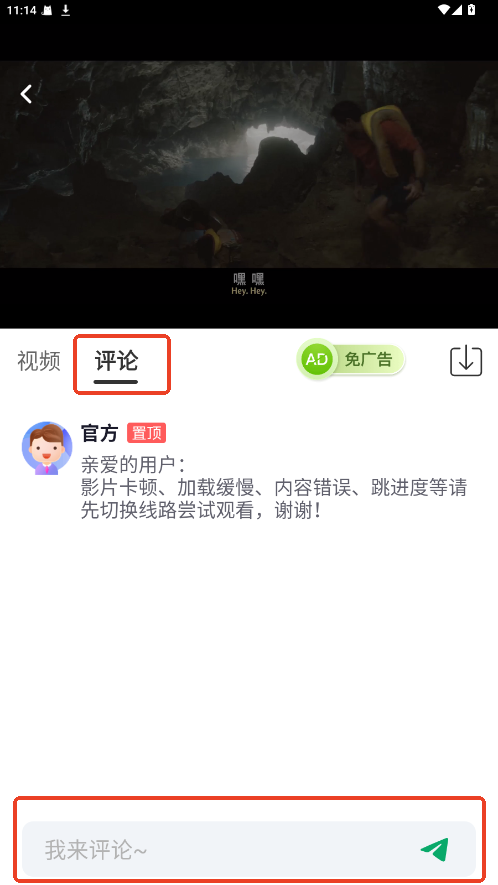The width and height of the screenshot is (498, 885).
Task: Tap the 11:14 clock in status bar
Action: click(x=20, y=10)
